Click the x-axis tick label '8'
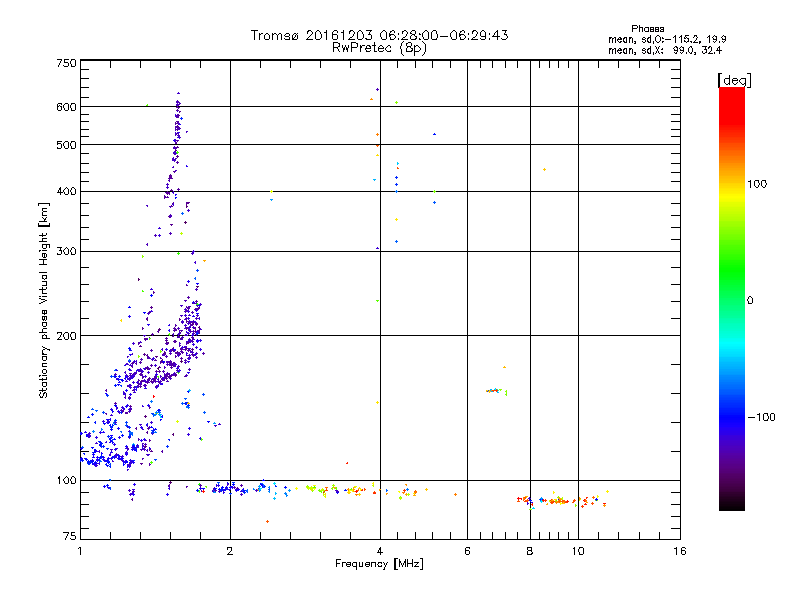The image size is (800, 600). click(530, 551)
